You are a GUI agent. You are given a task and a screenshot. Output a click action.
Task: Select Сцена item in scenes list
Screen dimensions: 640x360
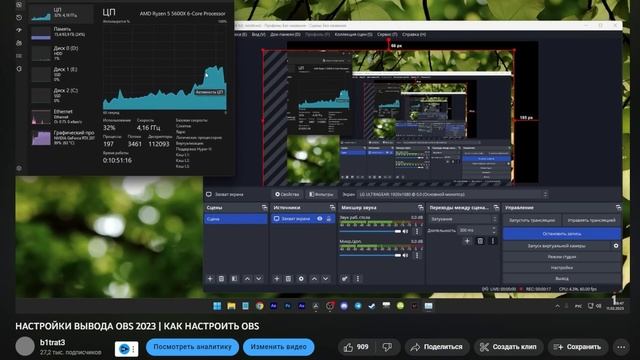236,219
